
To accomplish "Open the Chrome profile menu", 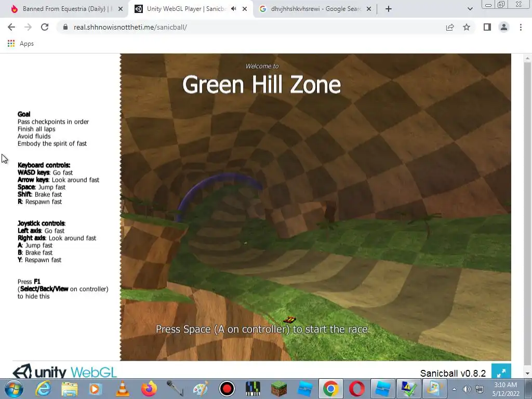I will pyautogui.click(x=504, y=27).
